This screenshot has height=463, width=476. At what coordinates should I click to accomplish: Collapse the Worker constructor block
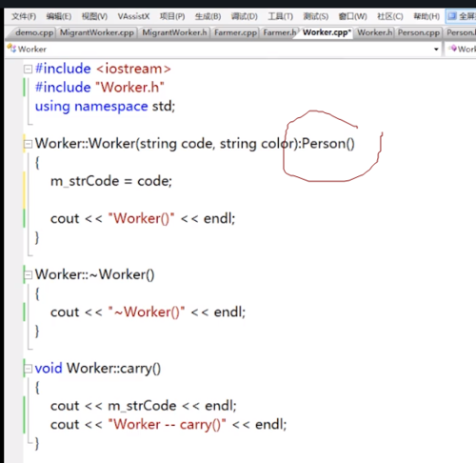tap(28, 144)
